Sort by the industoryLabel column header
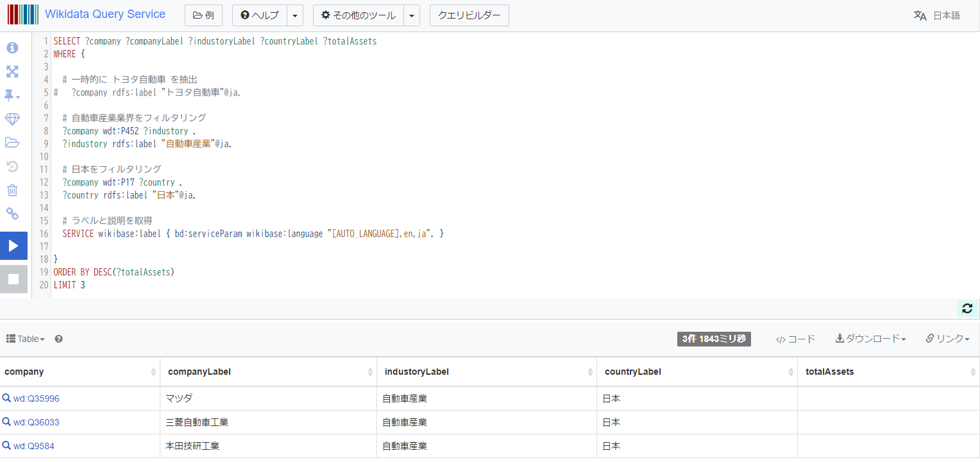Viewport: 980px width, 462px height. pos(487,372)
